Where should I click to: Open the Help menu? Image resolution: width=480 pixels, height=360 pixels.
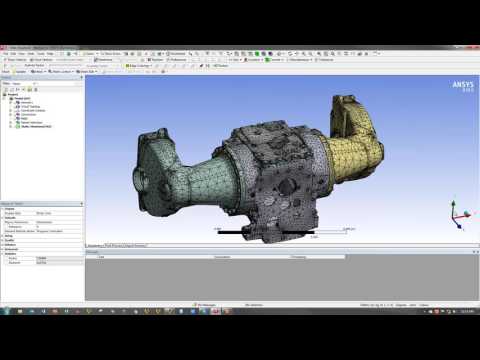50,54
